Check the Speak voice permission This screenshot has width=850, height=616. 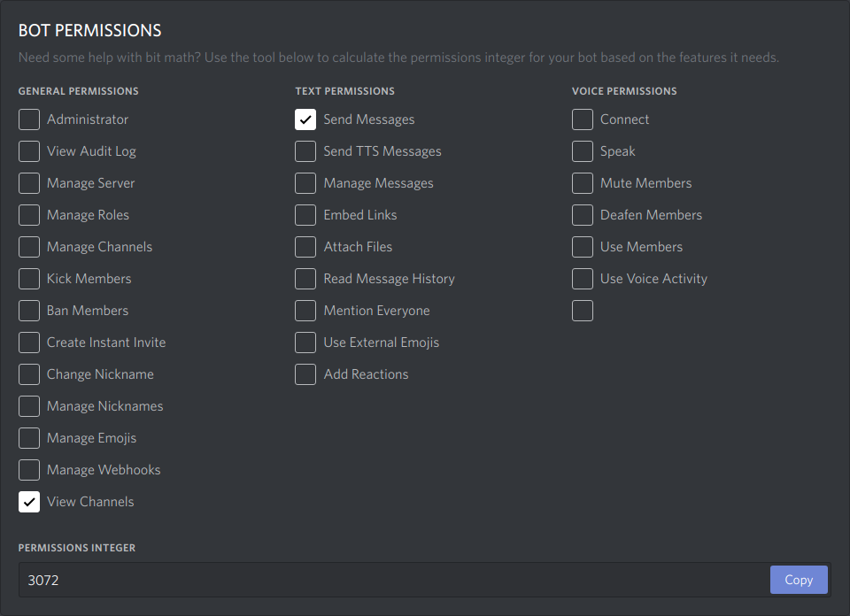point(582,151)
